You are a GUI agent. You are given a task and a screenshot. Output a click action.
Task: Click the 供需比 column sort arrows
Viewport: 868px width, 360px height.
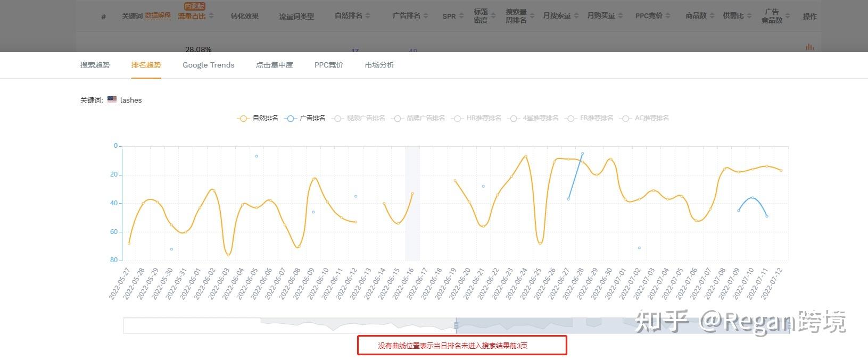coord(749,16)
